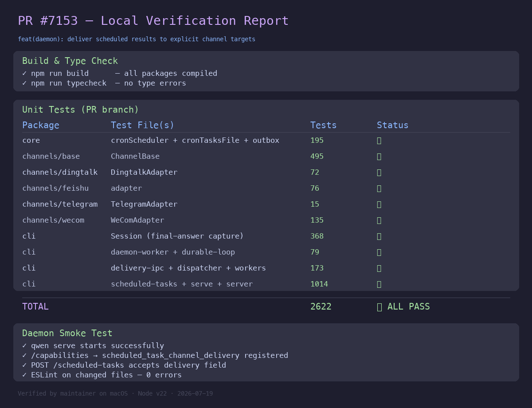Click the Daemon Smoke Test heading
This screenshot has width=532, height=408.
(67, 333)
